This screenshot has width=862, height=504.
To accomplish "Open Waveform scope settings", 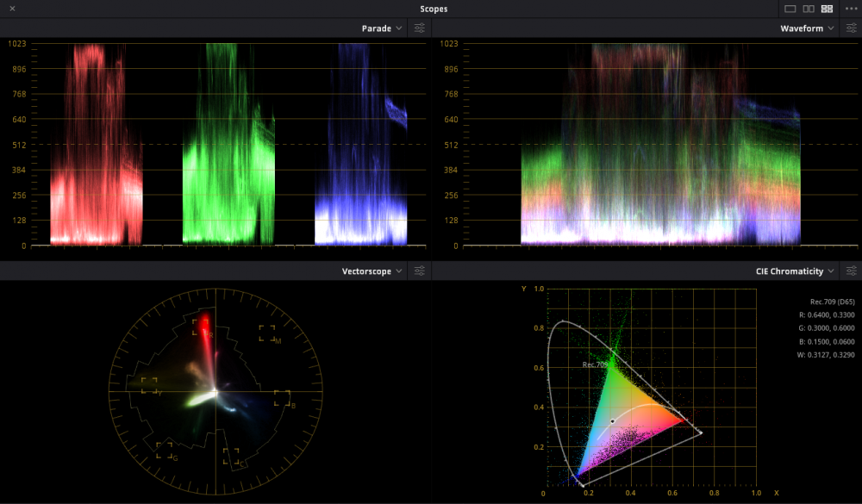I will pos(850,28).
